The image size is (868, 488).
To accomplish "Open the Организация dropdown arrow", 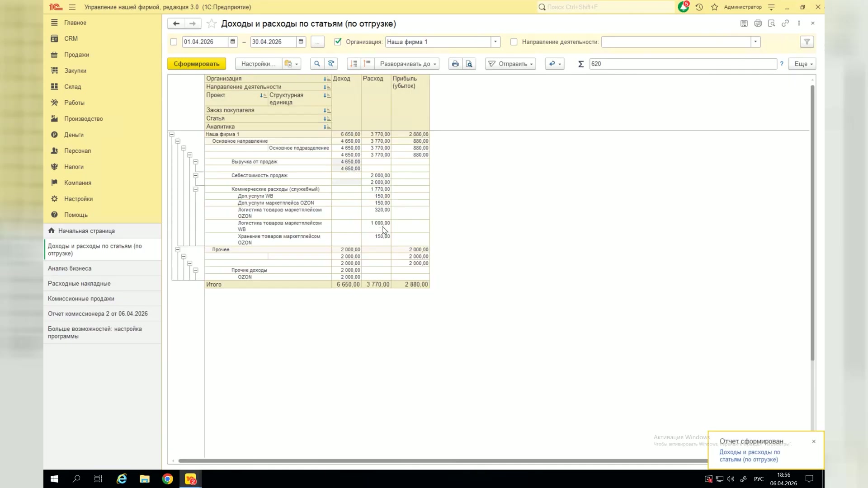I will coord(495,42).
